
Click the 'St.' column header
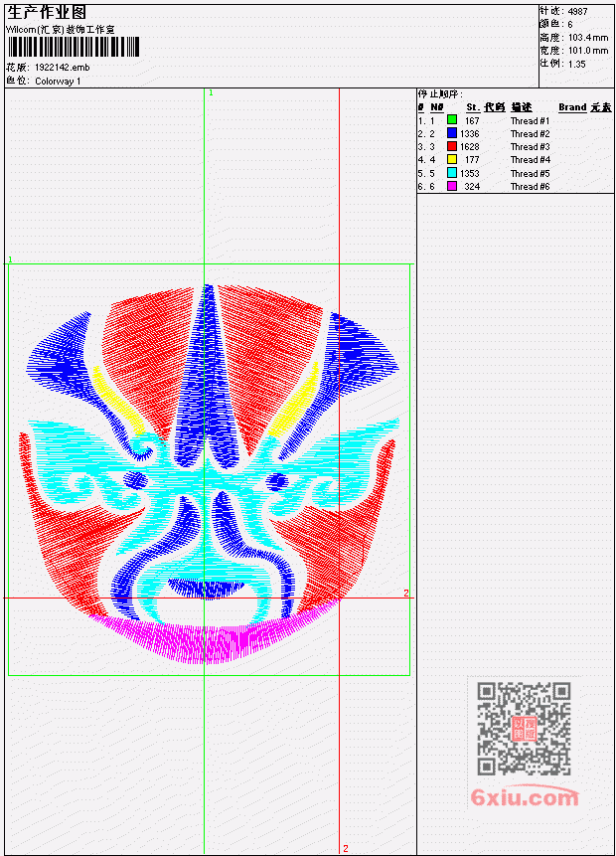[x=473, y=107]
